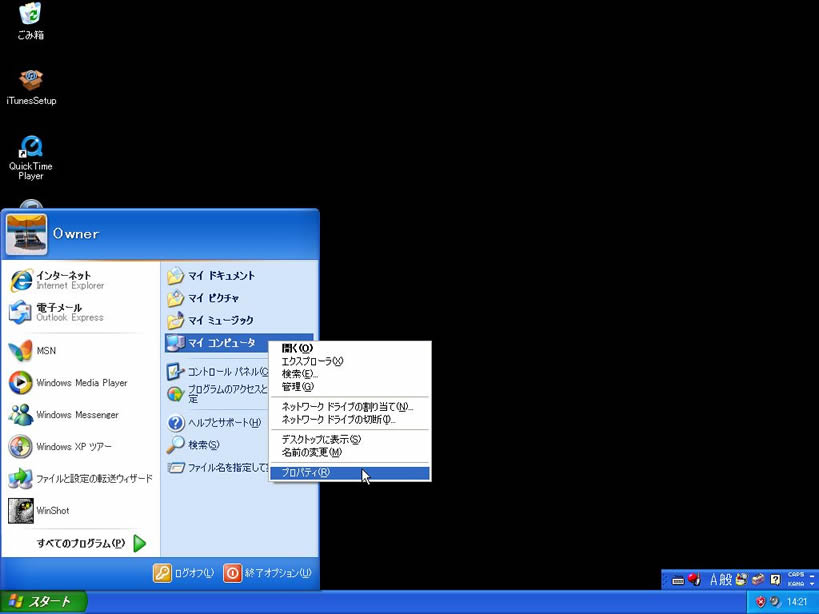Open Outlook Express 電子メール in Start menu
The image size is (819, 614).
pos(56,312)
